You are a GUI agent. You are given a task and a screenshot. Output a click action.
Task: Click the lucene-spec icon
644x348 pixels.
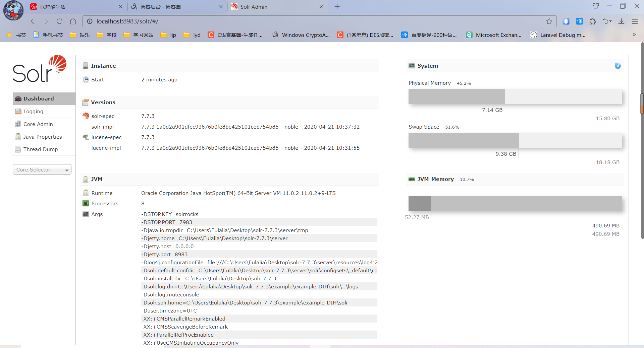(x=86, y=137)
